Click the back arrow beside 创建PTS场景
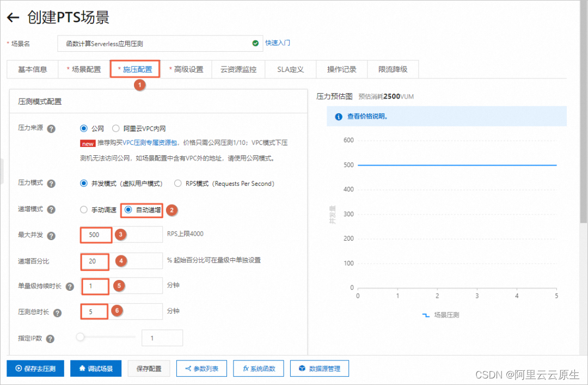The width and height of the screenshot is (588, 385). (13, 17)
